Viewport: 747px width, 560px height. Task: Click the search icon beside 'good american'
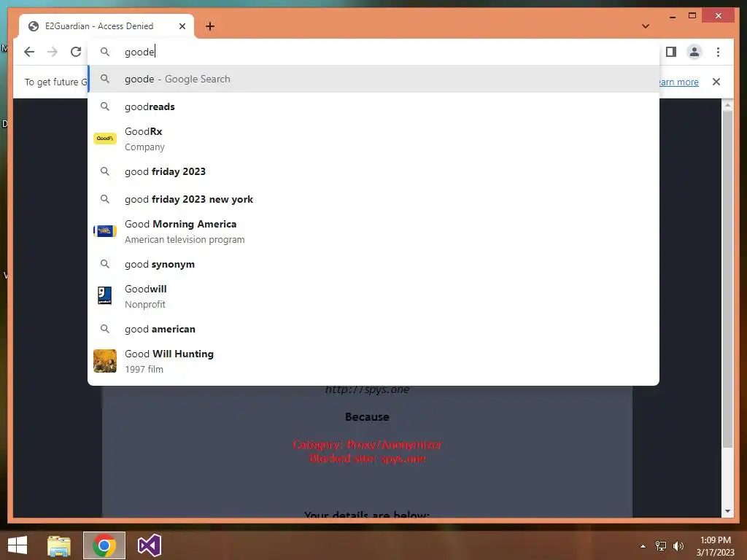tap(105, 329)
